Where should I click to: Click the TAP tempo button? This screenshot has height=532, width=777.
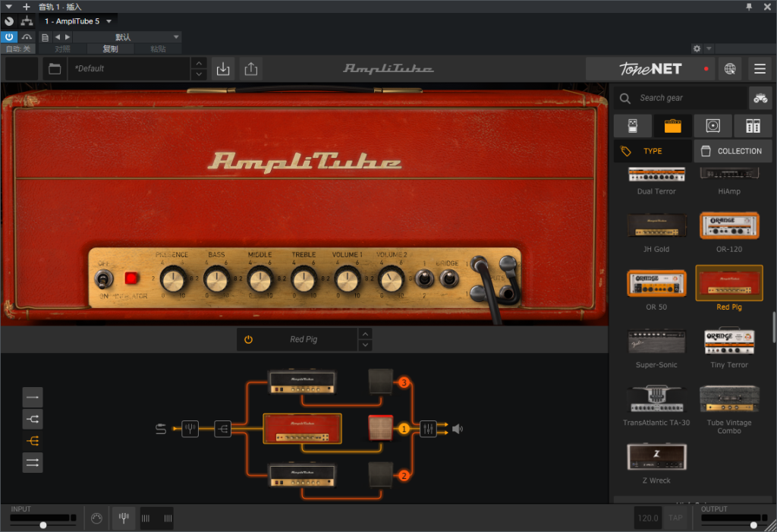675,518
